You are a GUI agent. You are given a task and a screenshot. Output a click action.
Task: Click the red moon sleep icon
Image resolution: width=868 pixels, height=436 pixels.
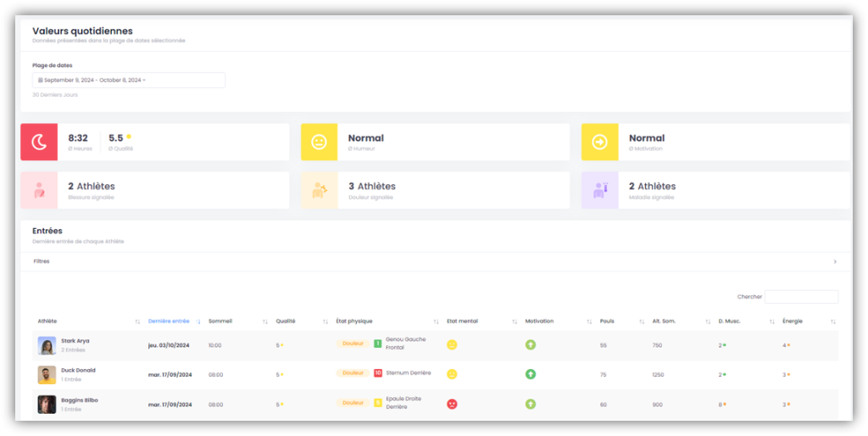(39, 143)
